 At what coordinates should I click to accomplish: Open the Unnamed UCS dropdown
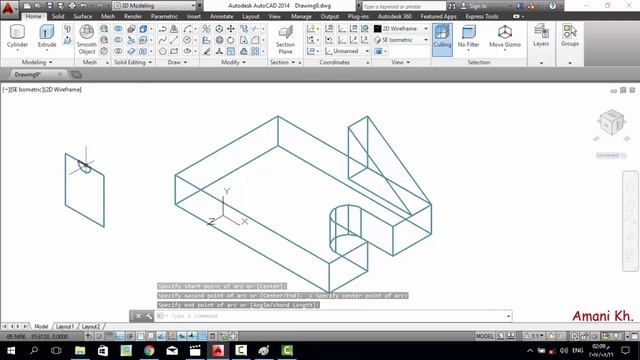pyautogui.click(x=347, y=51)
